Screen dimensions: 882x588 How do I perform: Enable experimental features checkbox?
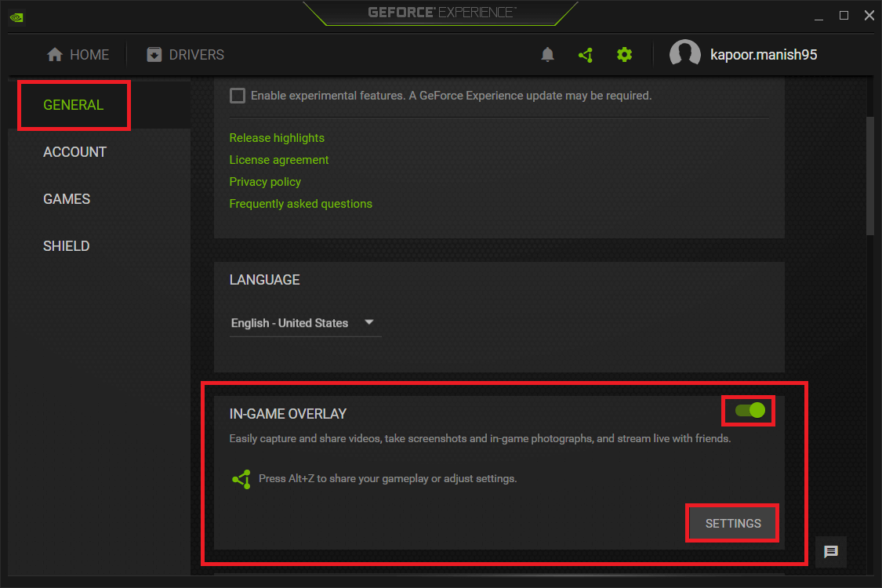pyautogui.click(x=237, y=96)
